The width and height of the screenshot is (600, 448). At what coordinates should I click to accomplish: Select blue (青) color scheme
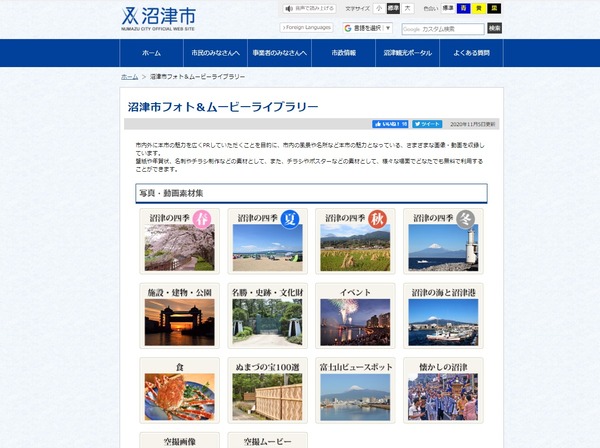point(463,8)
